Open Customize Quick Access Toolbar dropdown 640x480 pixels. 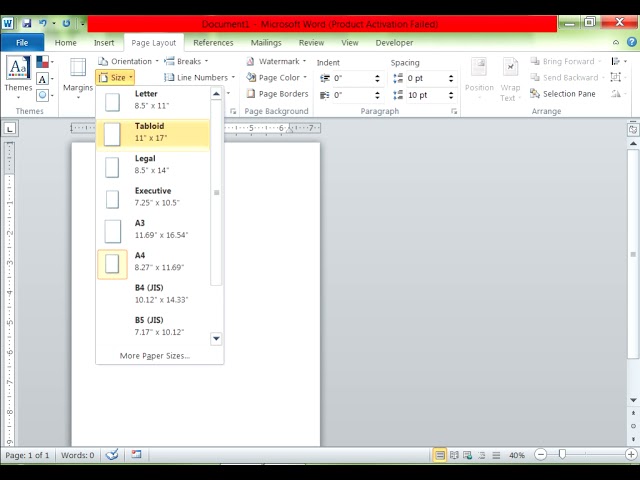coord(82,24)
